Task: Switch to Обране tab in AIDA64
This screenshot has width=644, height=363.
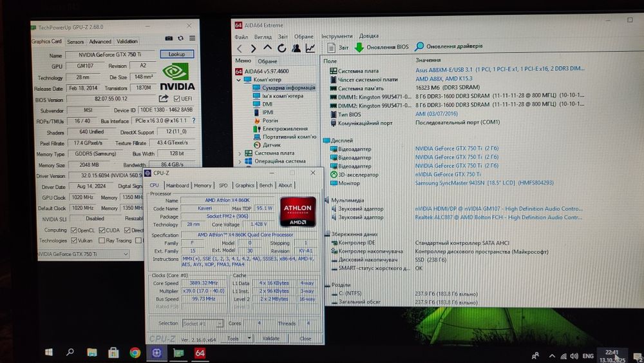Action: (267, 61)
